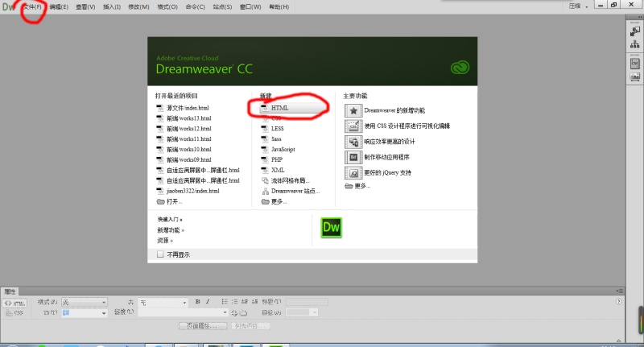Open the 编辑(E) menu
This screenshot has height=347, width=644.
[x=59, y=7]
